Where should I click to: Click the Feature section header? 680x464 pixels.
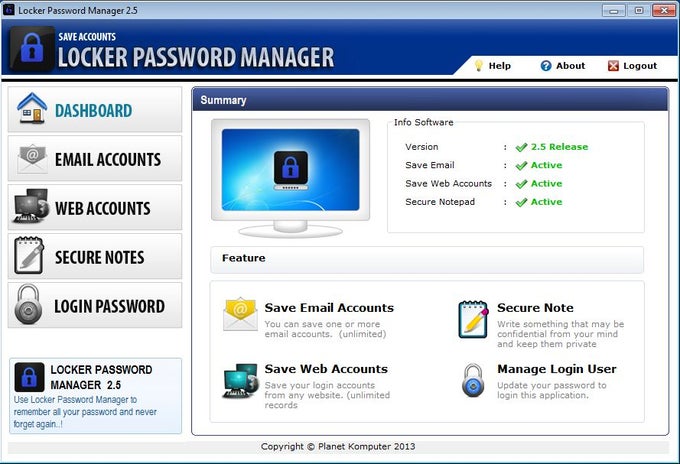(x=427, y=259)
